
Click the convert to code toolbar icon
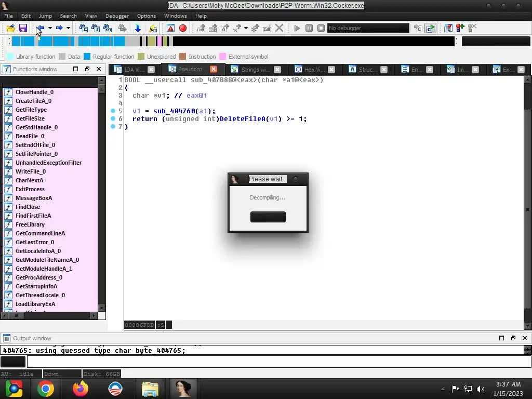(x=201, y=28)
